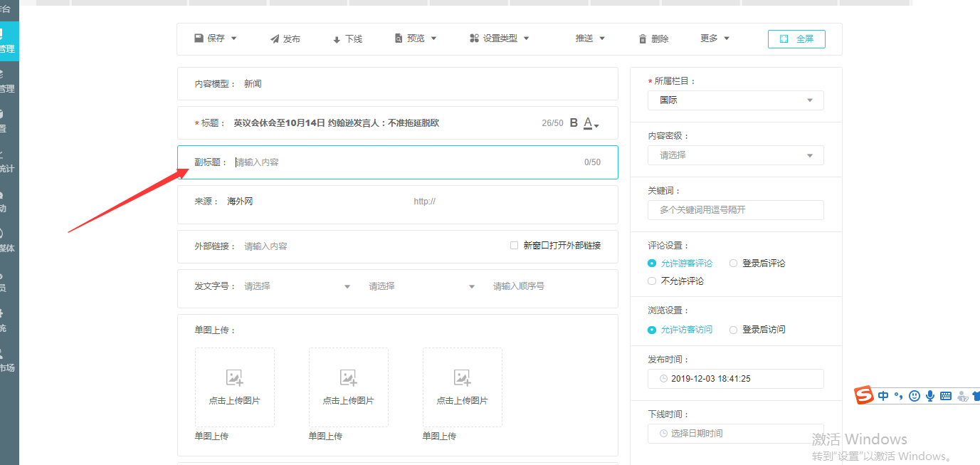Click the 关键词 keyword input field

[x=735, y=210]
